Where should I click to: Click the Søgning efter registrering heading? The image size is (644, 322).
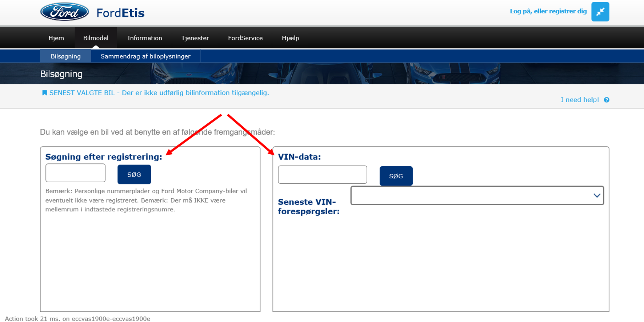(x=104, y=157)
